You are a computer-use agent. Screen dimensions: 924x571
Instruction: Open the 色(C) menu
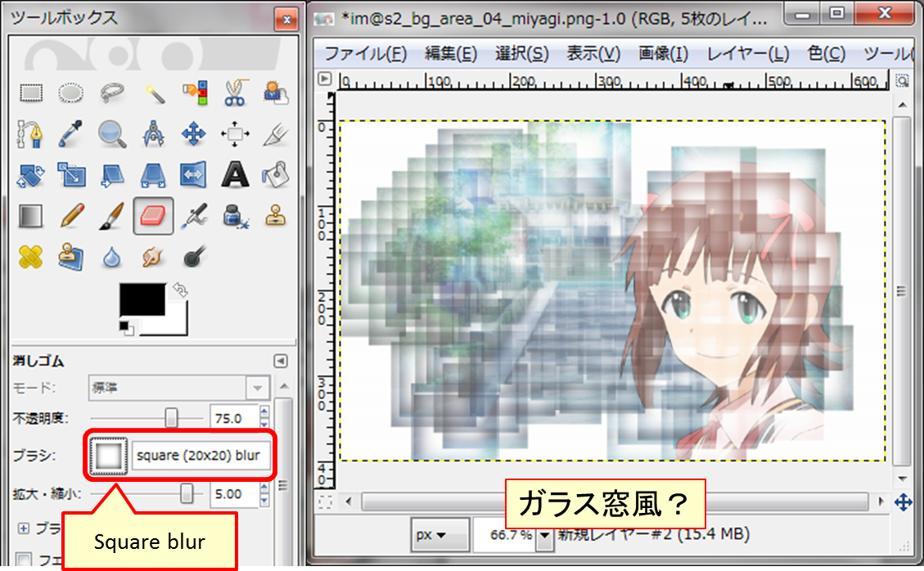click(x=826, y=54)
